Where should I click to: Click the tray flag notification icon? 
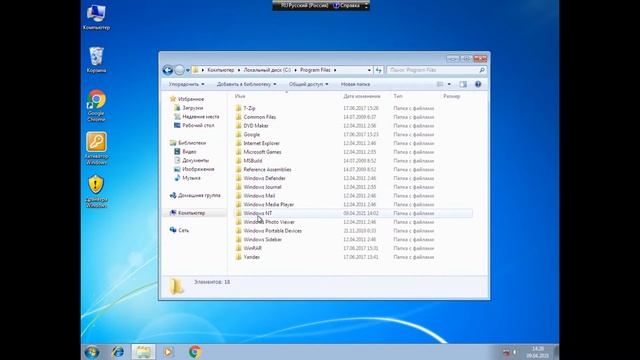click(x=506, y=352)
